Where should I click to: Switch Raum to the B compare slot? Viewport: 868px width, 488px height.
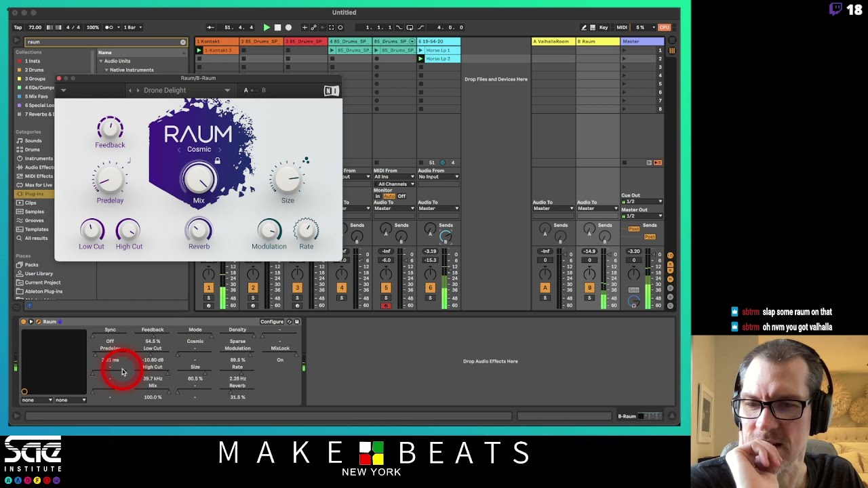(263, 90)
